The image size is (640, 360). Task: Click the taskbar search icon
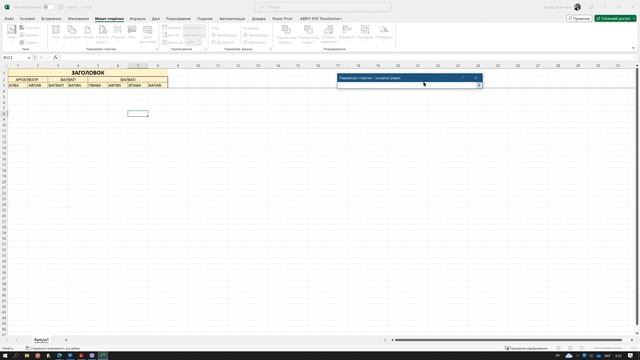(x=16, y=356)
